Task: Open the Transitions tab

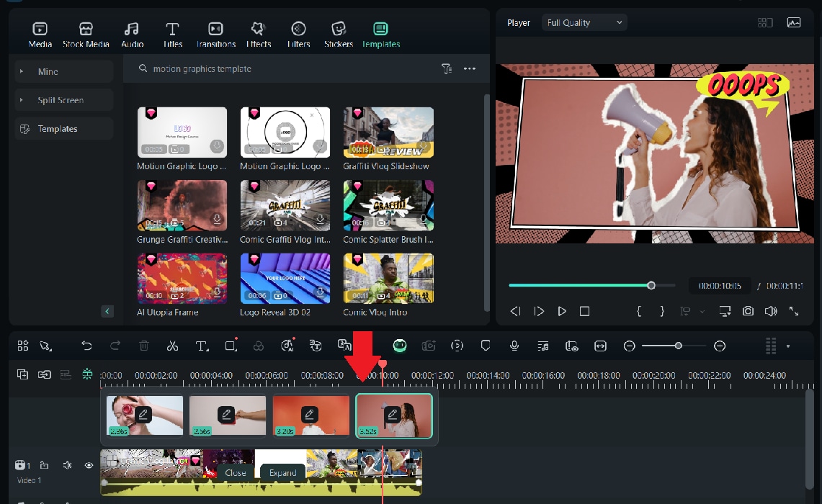Action: pyautogui.click(x=216, y=35)
